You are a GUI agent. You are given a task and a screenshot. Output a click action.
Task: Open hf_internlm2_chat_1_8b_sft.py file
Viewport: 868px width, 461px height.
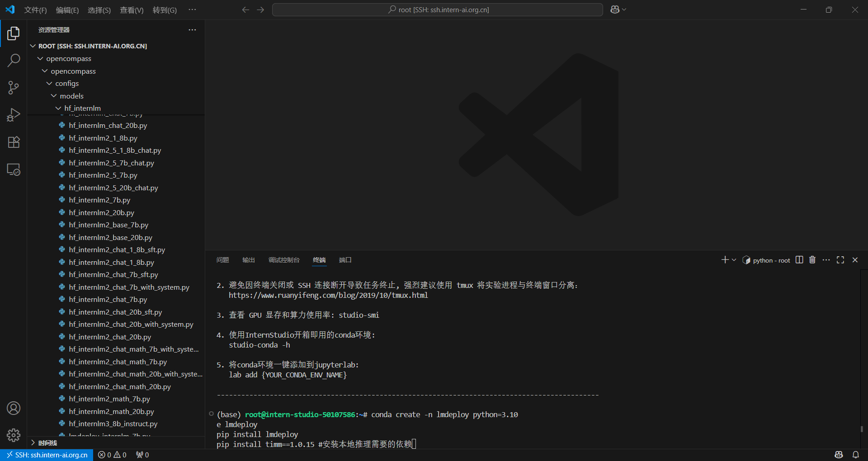[x=117, y=250]
